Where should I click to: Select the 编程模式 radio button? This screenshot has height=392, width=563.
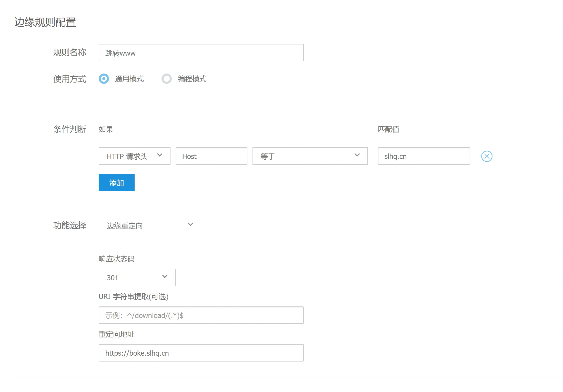tap(166, 79)
